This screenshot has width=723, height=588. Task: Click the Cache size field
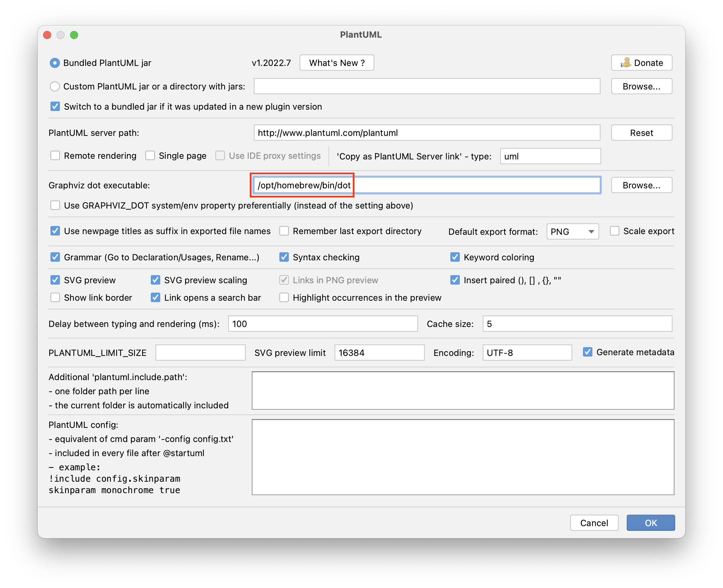(577, 324)
